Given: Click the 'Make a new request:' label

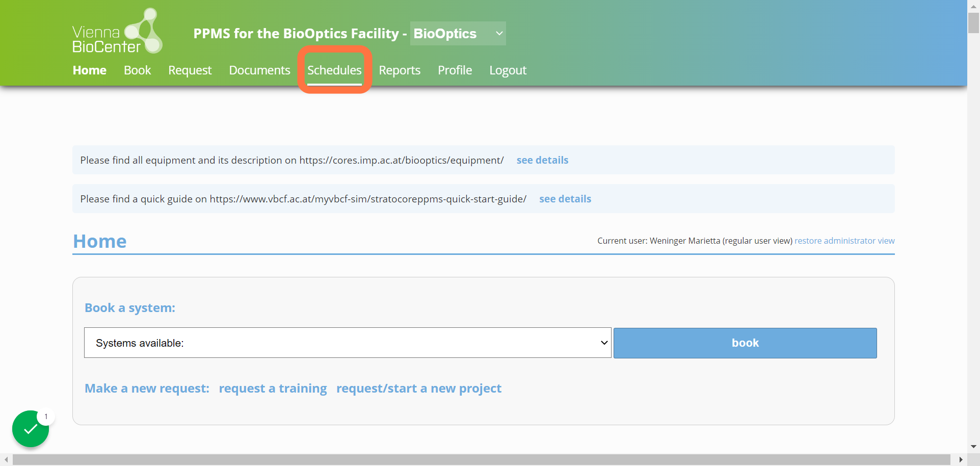Looking at the screenshot, I should (147, 389).
